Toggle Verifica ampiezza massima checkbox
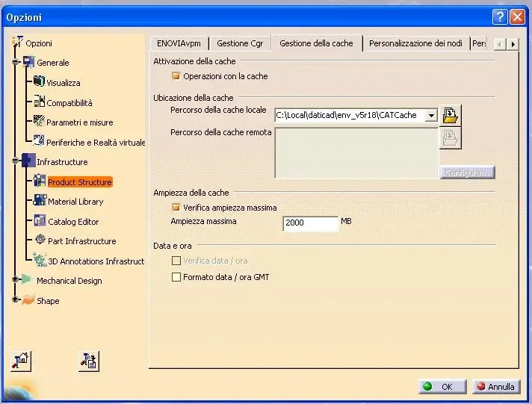Viewport: 532px width, 404px height. [x=176, y=207]
